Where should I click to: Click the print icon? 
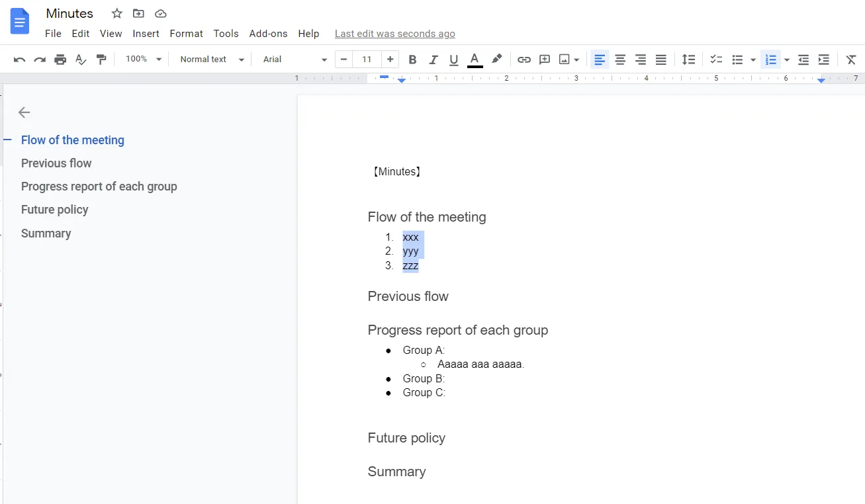[60, 60]
